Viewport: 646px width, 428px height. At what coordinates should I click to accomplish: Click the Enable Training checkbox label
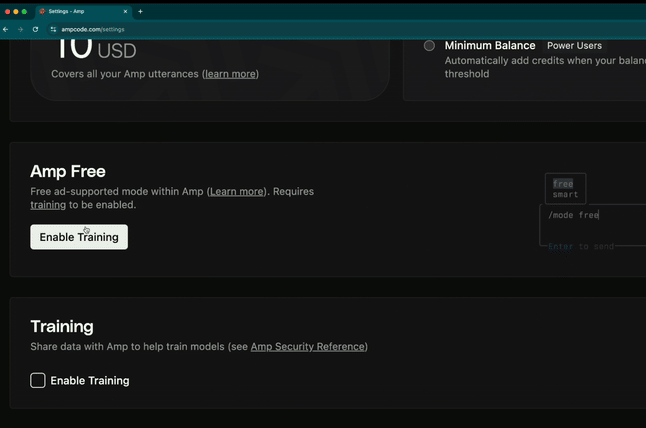click(x=90, y=381)
